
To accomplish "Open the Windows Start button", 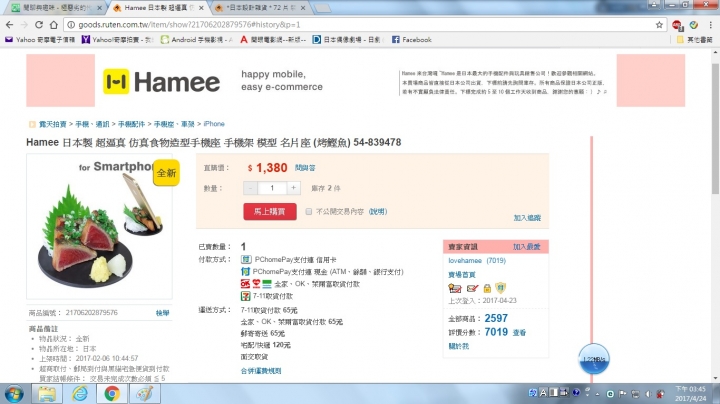I will coord(14,394).
